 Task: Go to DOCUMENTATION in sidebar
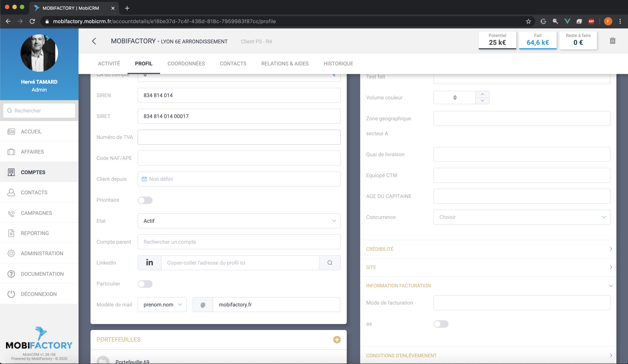coord(42,274)
